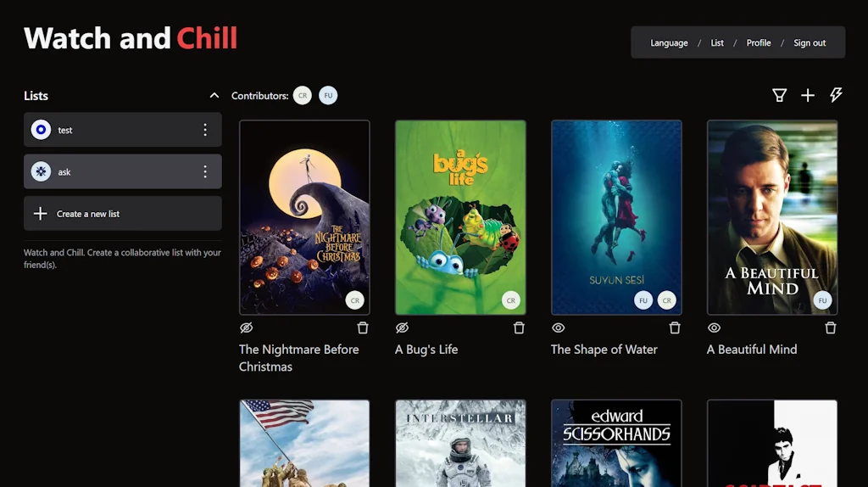868x487 pixels.
Task: Collapse the Lists section chevron
Action: pos(214,95)
